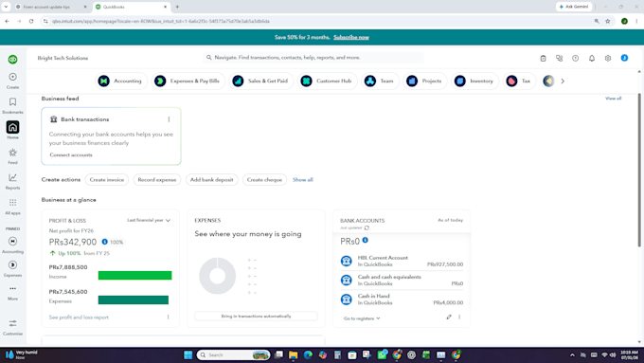This screenshot has width=644, height=363.
Task: Click the help question mark icon
Action: pyautogui.click(x=576, y=59)
